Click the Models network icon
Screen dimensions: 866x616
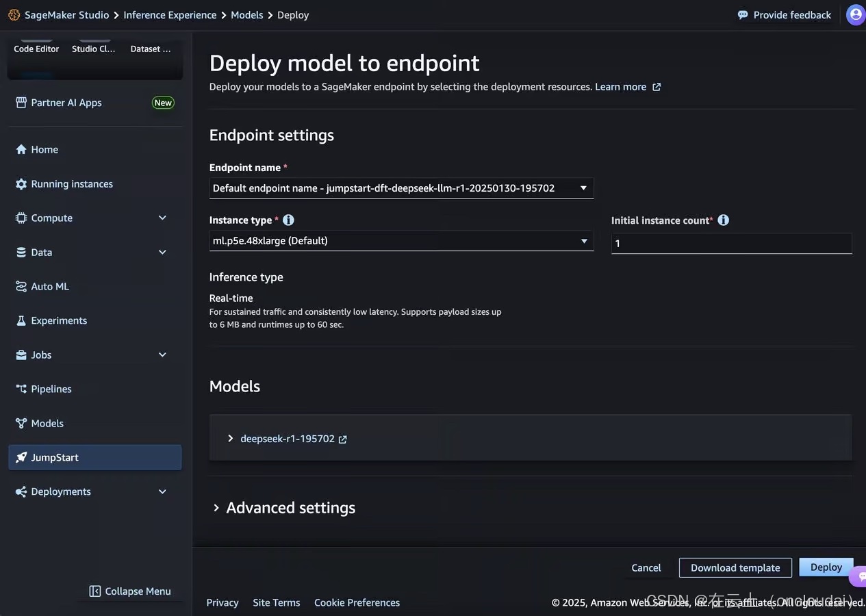[21, 423]
